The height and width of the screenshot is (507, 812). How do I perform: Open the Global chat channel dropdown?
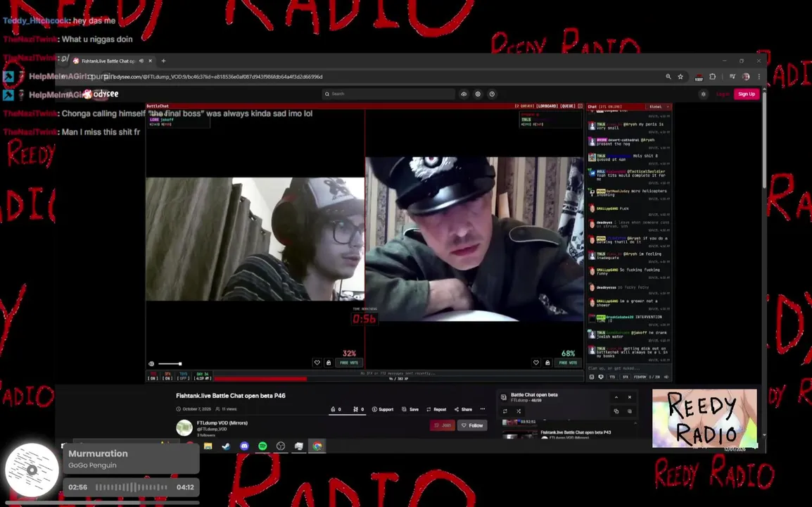(x=659, y=107)
